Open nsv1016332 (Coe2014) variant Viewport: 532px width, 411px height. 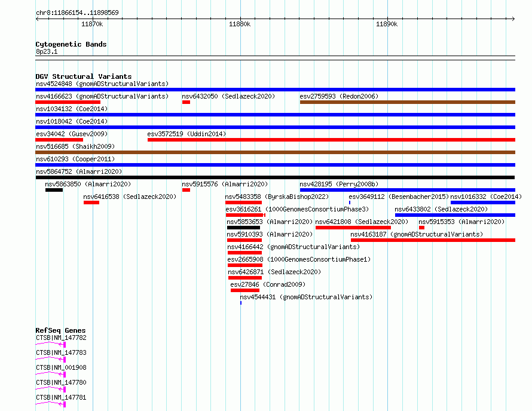[x=486, y=197]
